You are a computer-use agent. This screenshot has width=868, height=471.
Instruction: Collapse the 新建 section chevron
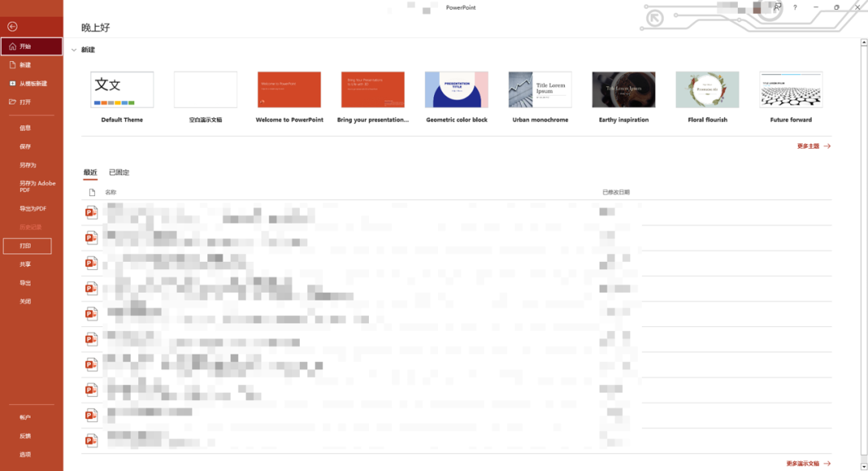click(x=74, y=50)
